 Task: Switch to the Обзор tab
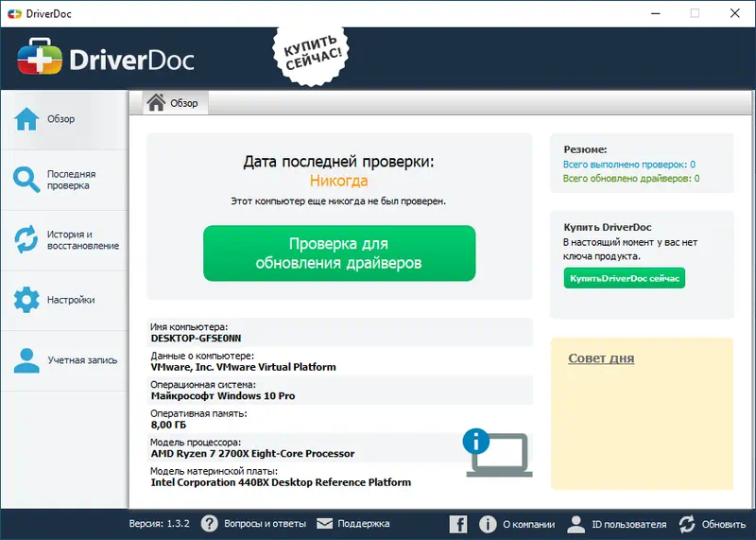[176, 103]
